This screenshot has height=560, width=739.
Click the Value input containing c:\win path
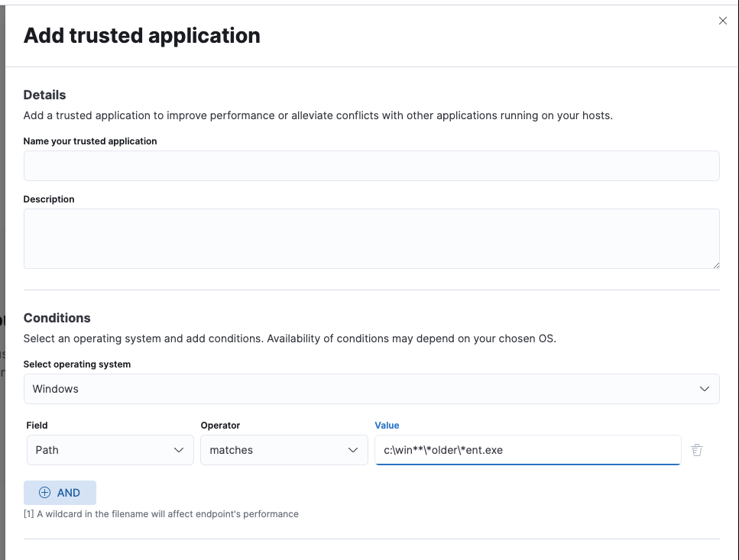(527, 450)
